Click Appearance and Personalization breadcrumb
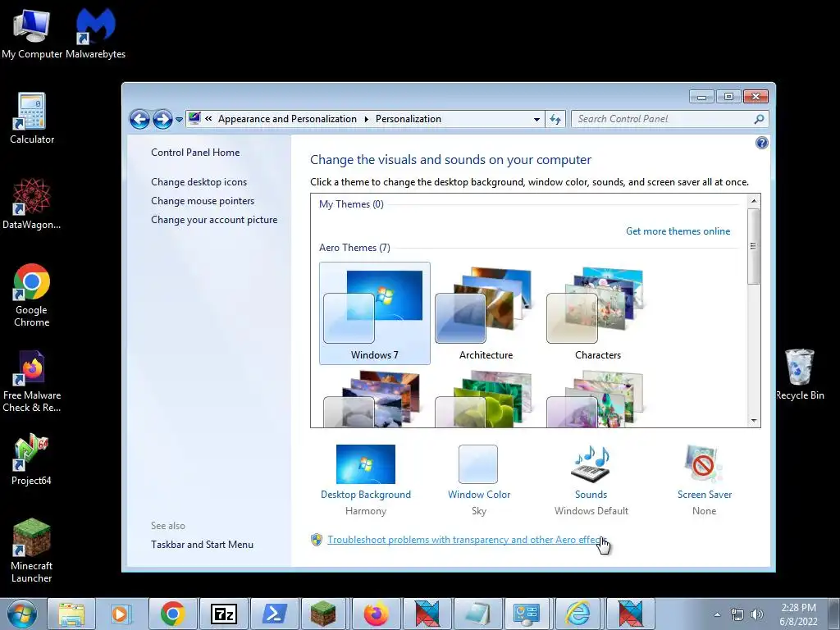Image resolution: width=840 pixels, height=630 pixels. coord(287,119)
